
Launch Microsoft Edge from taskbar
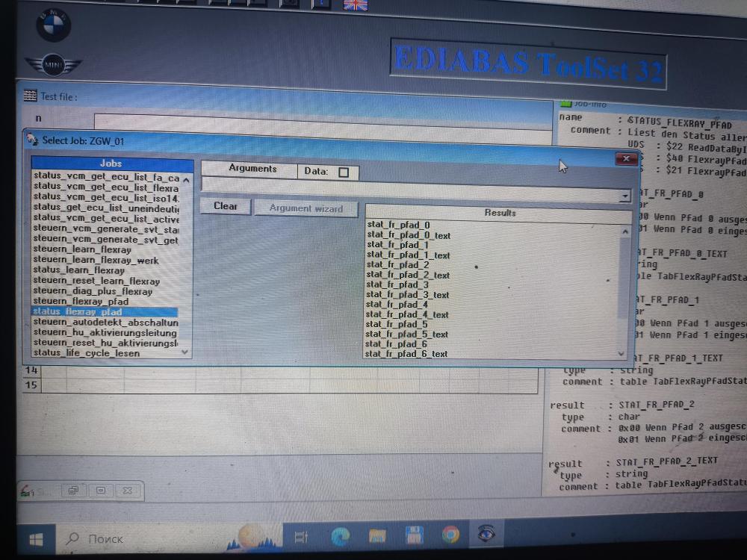[340, 536]
